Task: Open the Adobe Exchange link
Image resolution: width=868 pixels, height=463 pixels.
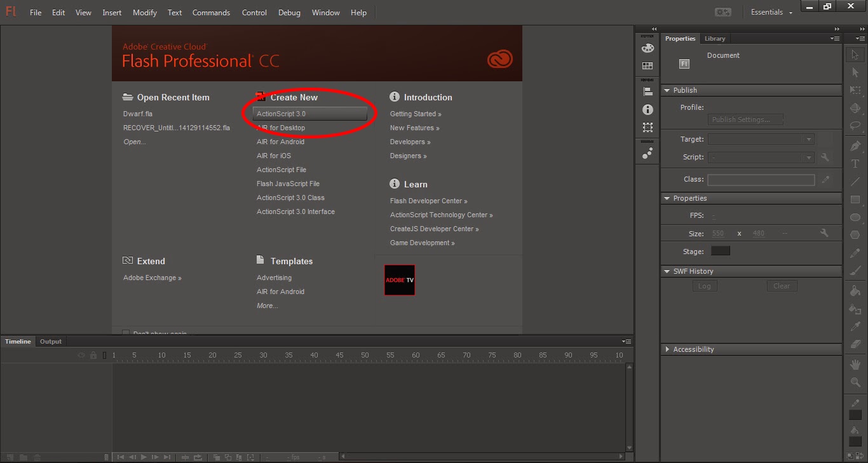Action: click(153, 278)
